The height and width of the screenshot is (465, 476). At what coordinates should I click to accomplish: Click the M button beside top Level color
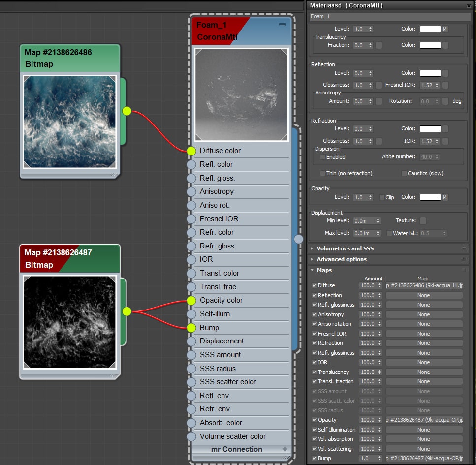click(x=444, y=29)
